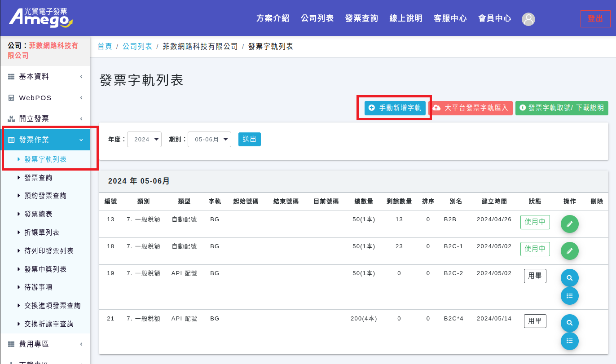Open the 年度 2024 dropdown
Viewport: 616px width, 364px height.
pyautogui.click(x=144, y=139)
